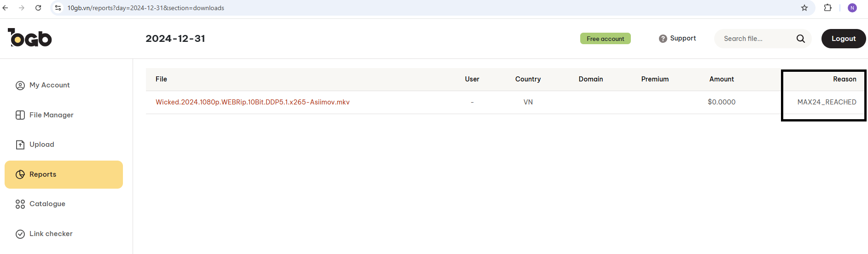The image size is (868, 254).
Task: Click the My Account person icon
Action: 20,86
